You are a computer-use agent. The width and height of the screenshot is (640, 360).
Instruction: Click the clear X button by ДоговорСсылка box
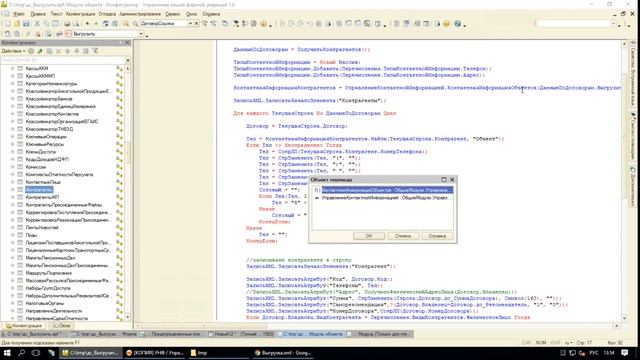click(x=196, y=24)
